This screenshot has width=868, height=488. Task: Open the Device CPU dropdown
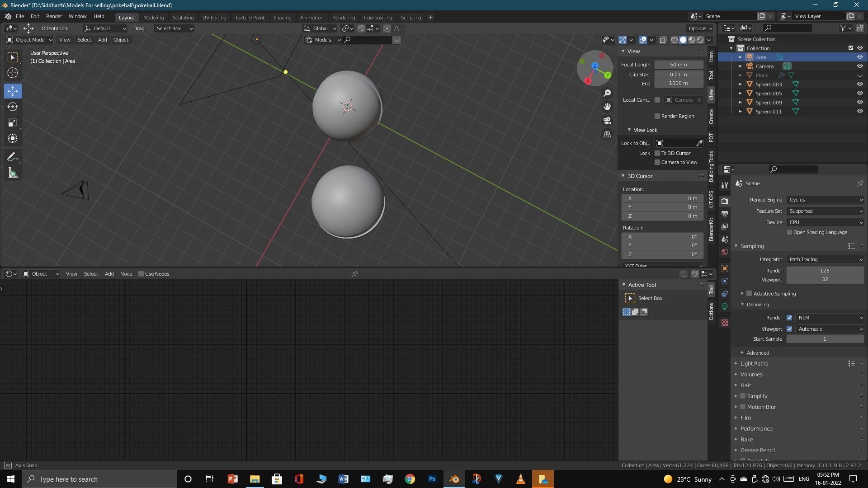826,222
